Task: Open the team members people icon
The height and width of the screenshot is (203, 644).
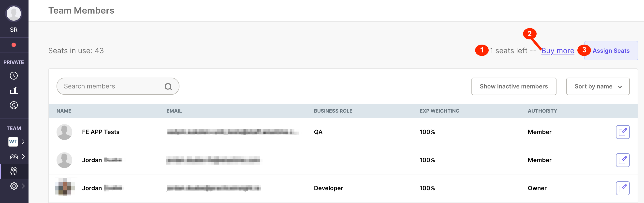Action: point(14,171)
